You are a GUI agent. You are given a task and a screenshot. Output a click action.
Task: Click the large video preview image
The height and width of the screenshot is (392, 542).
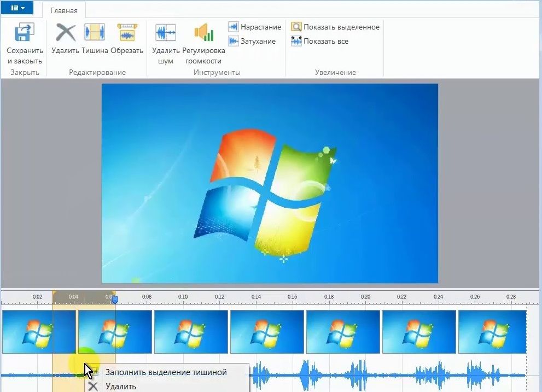pyautogui.click(x=270, y=183)
